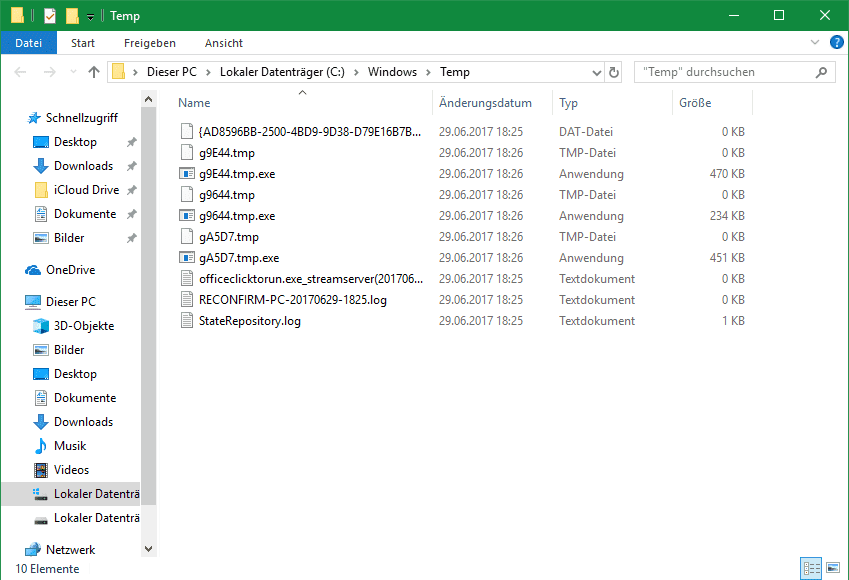The image size is (849, 580).
Task: Expand the ribbon with chevron arrow
Action: pyautogui.click(x=814, y=43)
